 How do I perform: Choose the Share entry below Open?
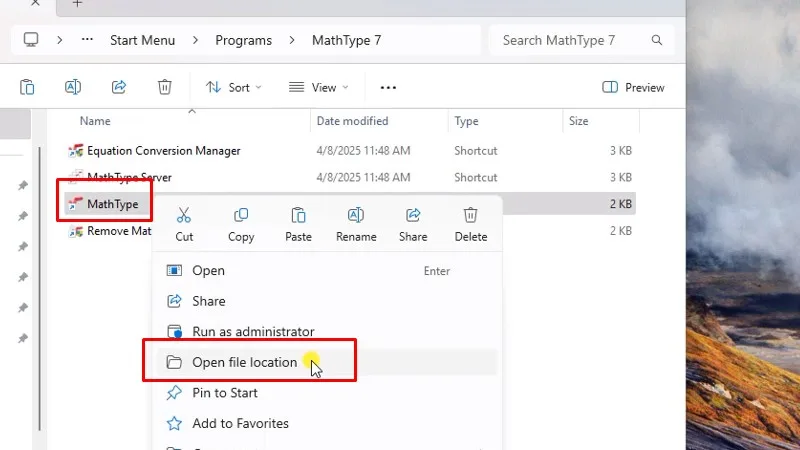[x=327, y=301]
